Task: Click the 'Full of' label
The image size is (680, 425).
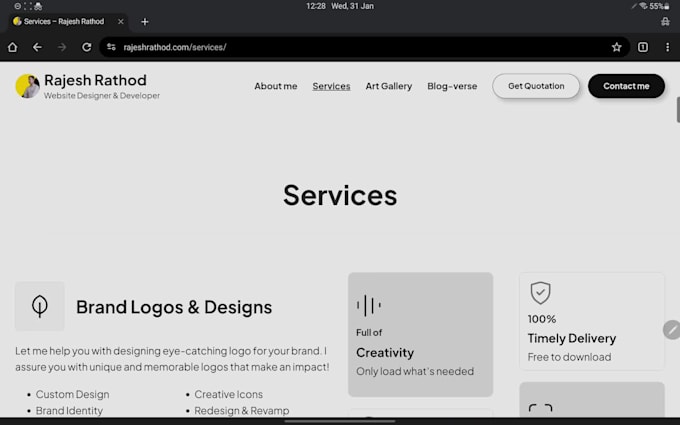Action: point(369,333)
